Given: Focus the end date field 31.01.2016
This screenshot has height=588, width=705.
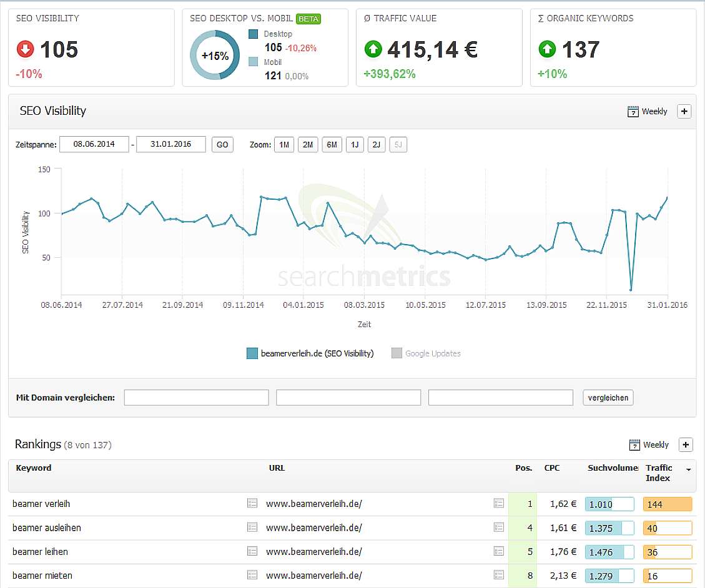Looking at the screenshot, I should (x=171, y=144).
